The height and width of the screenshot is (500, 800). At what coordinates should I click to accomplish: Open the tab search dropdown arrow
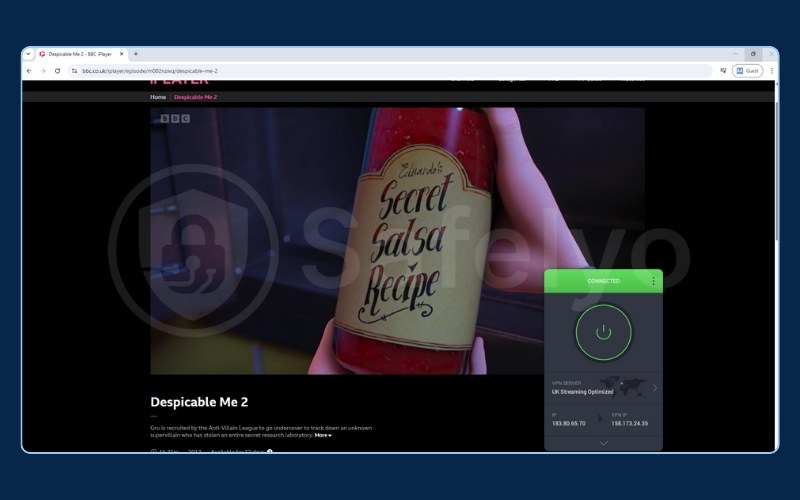coord(28,54)
